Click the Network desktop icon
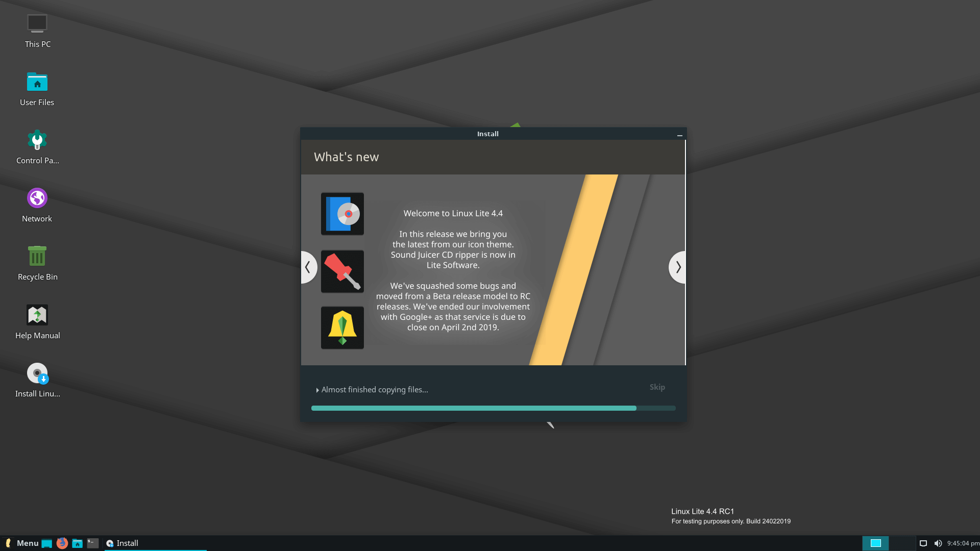980x551 pixels. pyautogui.click(x=36, y=198)
